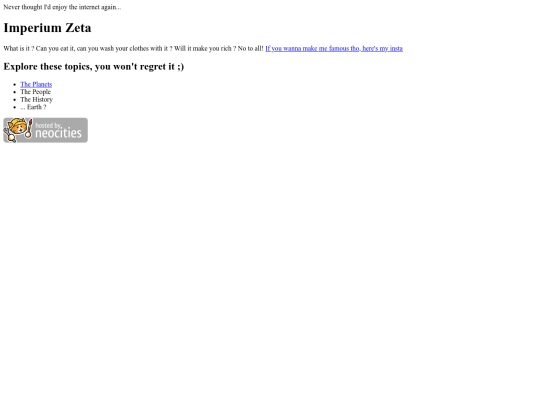
Task: Click the winking ";)" in the subheading
Action: pyautogui.click(x=181, y=67)
